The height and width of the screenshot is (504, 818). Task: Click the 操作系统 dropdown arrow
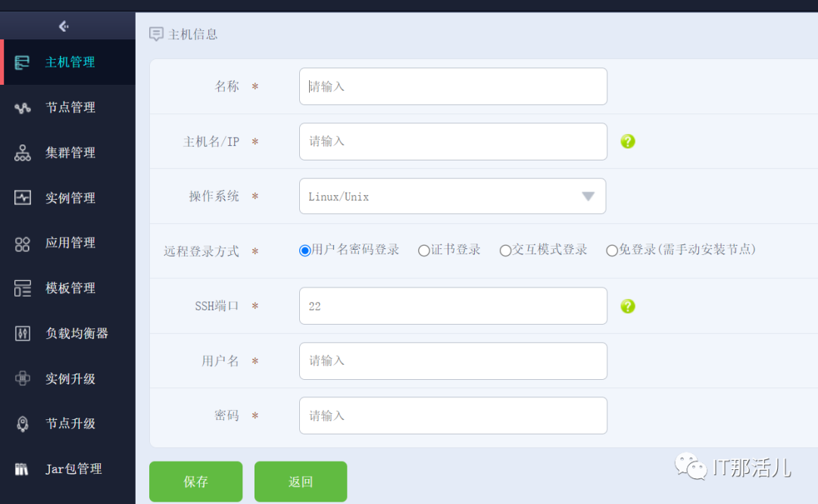(x=588, y=197)
